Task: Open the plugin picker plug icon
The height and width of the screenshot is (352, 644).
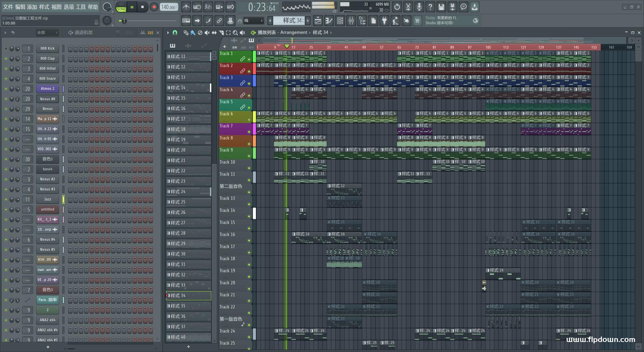Action: pyautogui.click(x=384, y=21)
